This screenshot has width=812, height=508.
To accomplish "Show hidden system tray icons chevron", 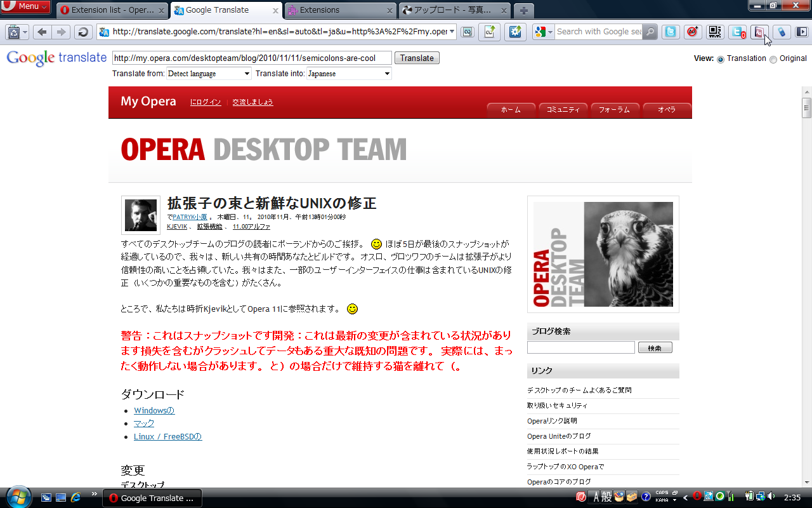I will click(685, 497).
